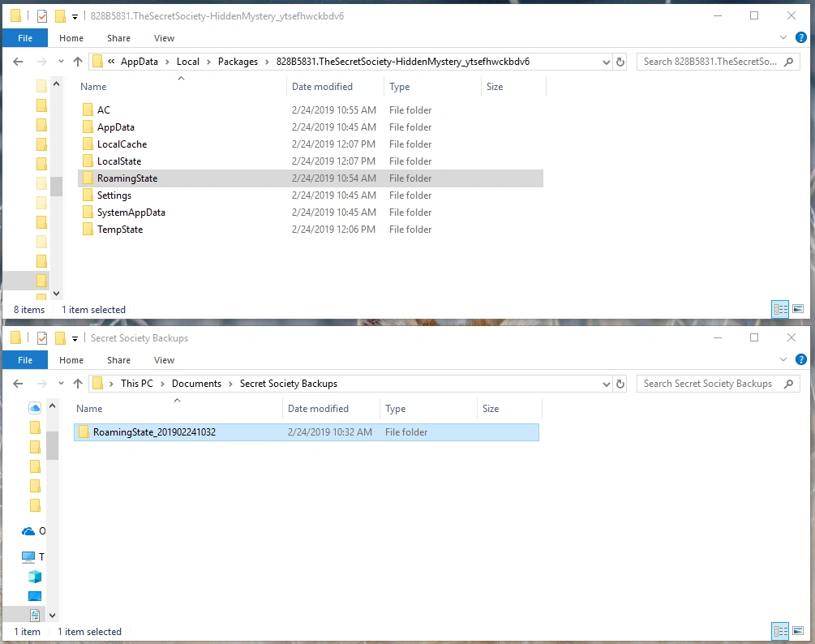This screenshot has width=815, height=644.
Task: Open File menu in top Explorer window
Action: 25,38
